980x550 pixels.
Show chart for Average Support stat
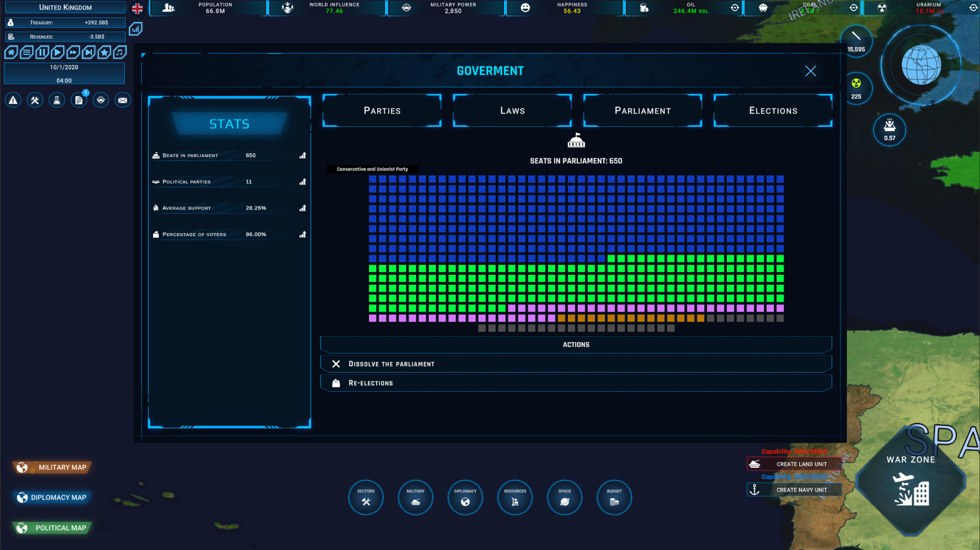point(303,208)
